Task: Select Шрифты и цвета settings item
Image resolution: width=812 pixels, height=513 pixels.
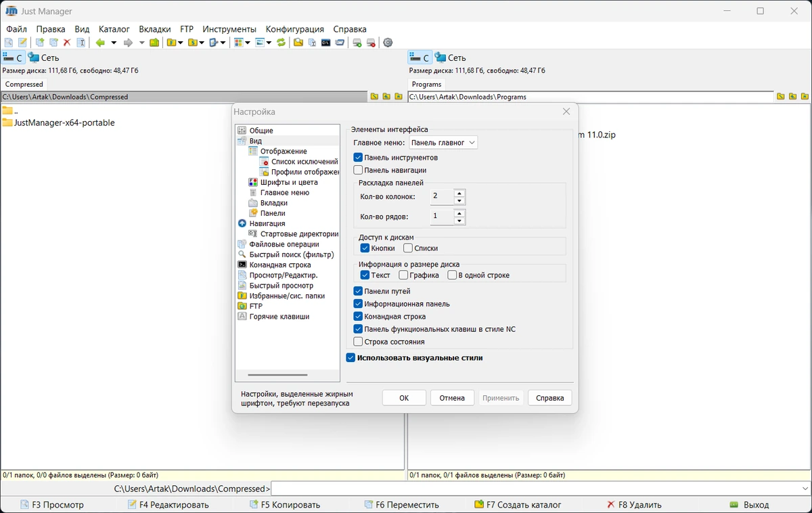Action: pyautogui.click(x=288, y=182)
